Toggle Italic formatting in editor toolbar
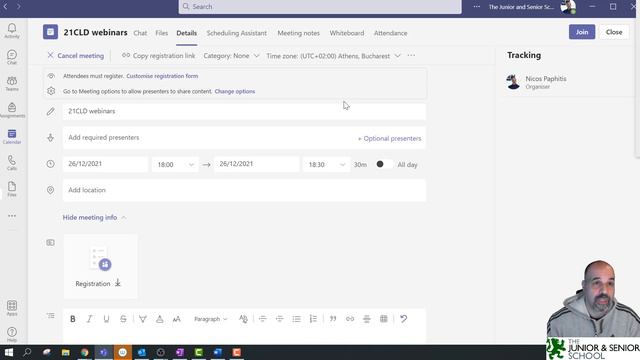Viewport: 640px width, 360px height. click(x=89, y=319)
